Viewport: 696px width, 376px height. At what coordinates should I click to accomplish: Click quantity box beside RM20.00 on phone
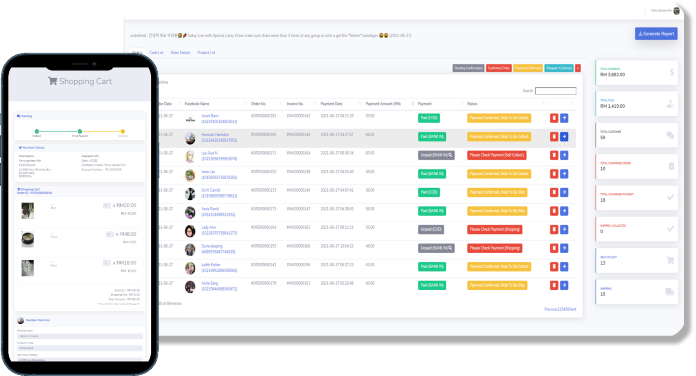point(107,206)
